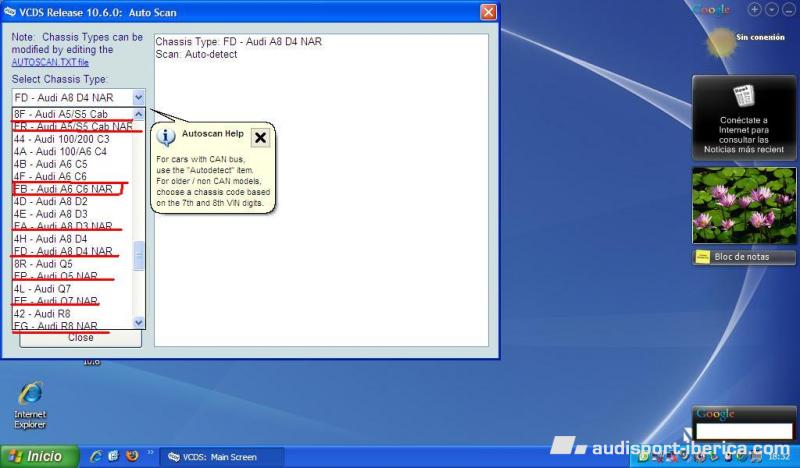This screenshot has width=800, height=468.
Task: Launch Firefox from quick launch
Action: (x=132, y=456)
